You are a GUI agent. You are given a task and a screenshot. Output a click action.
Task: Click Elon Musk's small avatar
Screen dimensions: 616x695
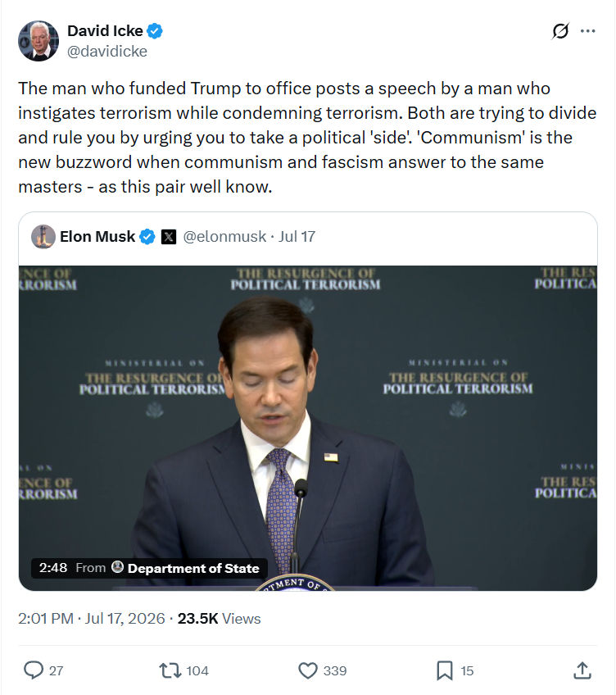click(43, 237)
